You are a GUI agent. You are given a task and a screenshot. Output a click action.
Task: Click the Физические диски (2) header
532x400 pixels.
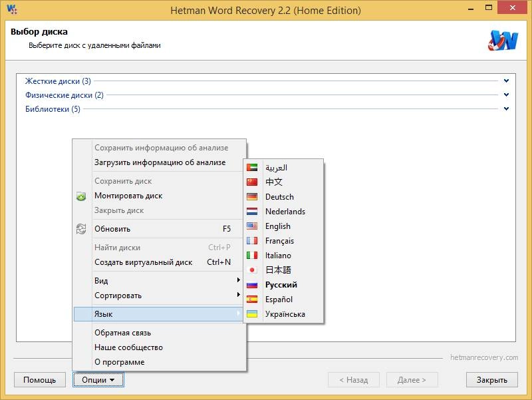tap(65, 95)
